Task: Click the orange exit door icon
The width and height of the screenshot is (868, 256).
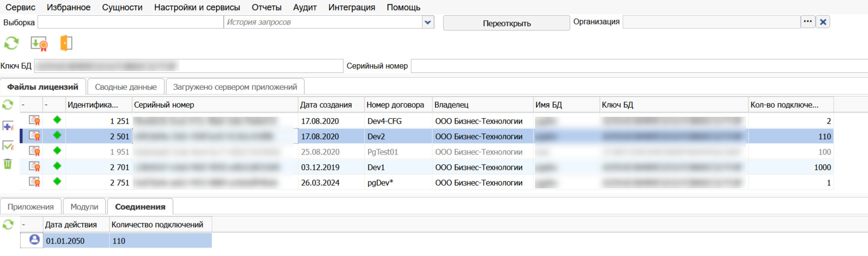Action: 66,43
